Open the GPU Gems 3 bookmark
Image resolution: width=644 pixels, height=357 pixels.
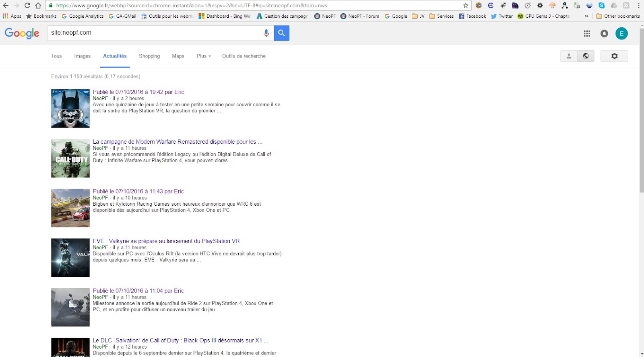pos(543,16)
